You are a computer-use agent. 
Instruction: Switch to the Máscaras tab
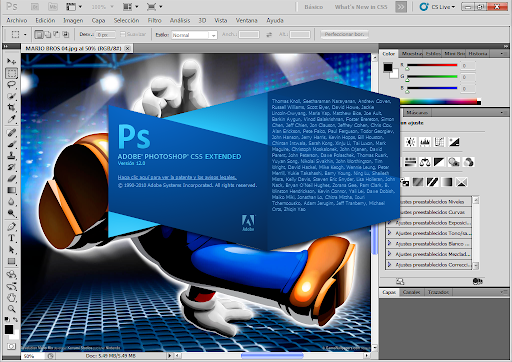point(417,113)
